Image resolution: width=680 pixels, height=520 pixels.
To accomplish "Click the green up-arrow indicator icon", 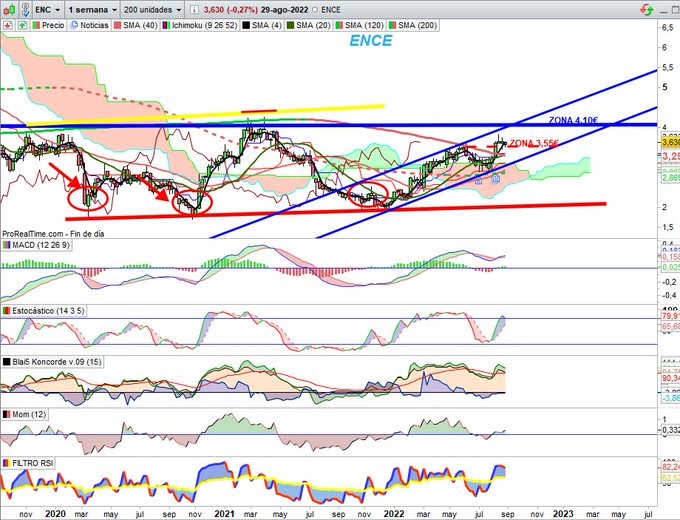I will coord(22,25).
